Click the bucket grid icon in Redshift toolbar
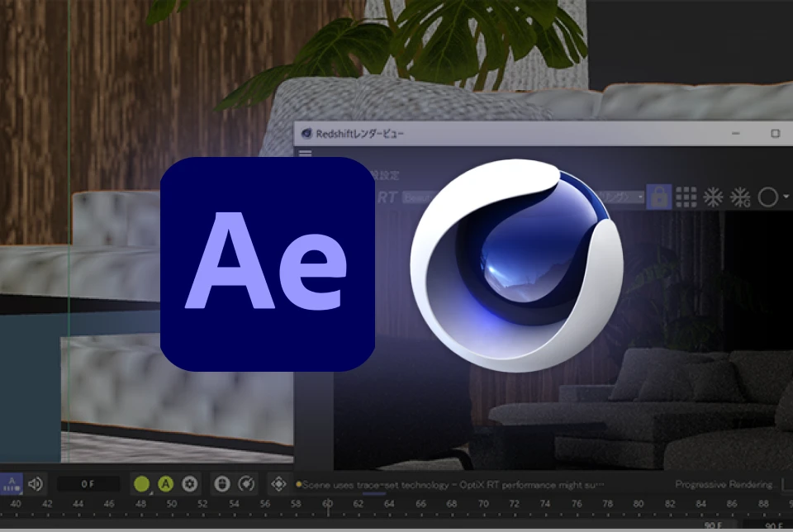Image resolution: width=793 pixels, height=532 pixels. coord(686,197)
